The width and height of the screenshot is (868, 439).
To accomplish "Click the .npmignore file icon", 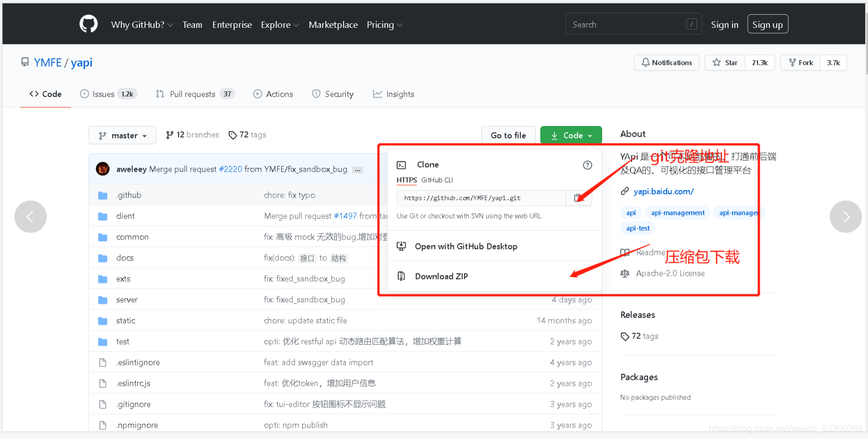I will pos(103,425).
